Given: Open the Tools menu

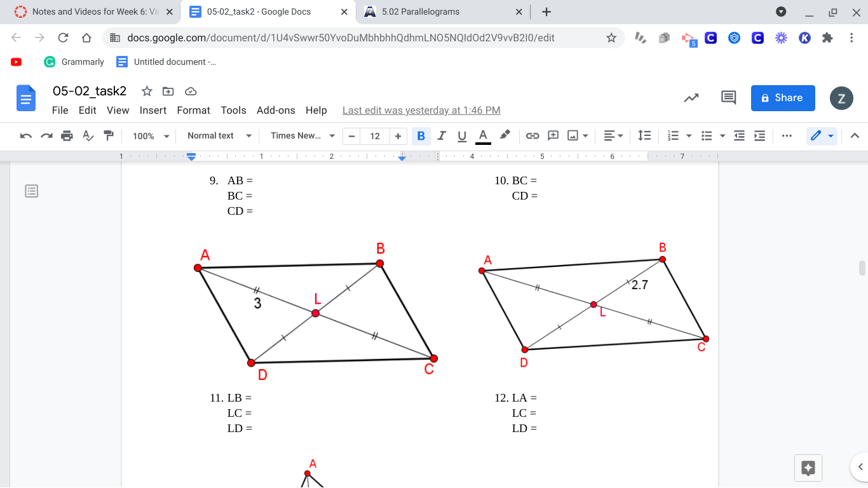Looking at the screenshot, I should click(234, 110).
